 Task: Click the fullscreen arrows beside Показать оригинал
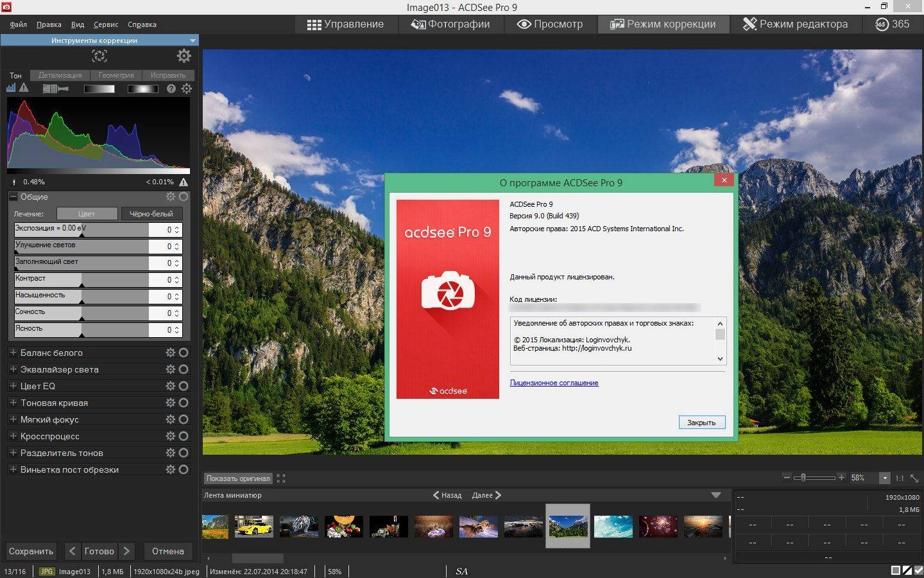[x=281, y=478]
